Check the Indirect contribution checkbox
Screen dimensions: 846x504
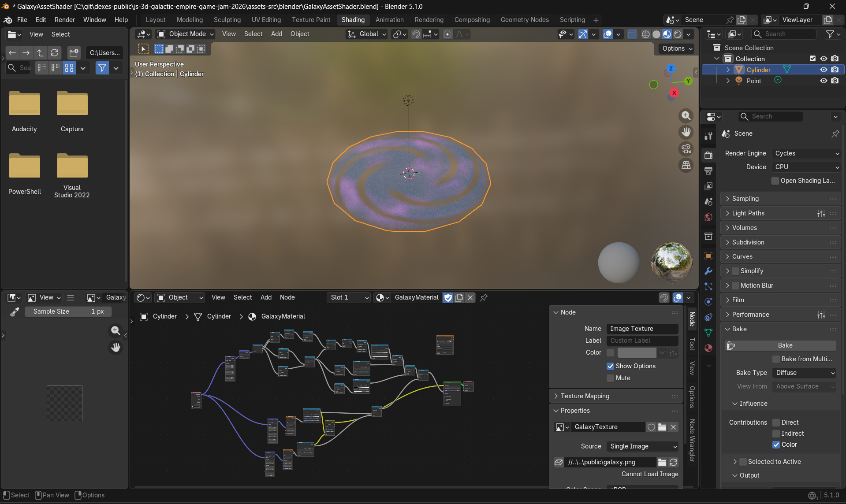[776, 434]
